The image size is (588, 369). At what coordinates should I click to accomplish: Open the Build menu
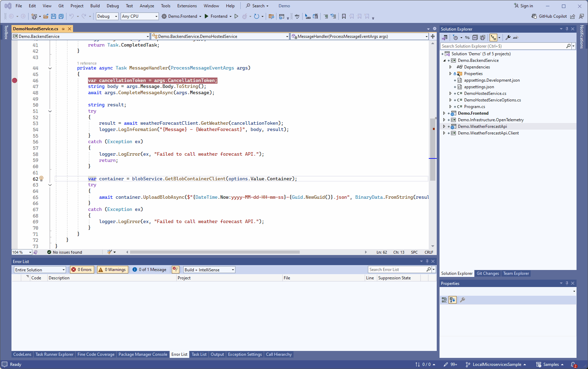coord(95,6)
